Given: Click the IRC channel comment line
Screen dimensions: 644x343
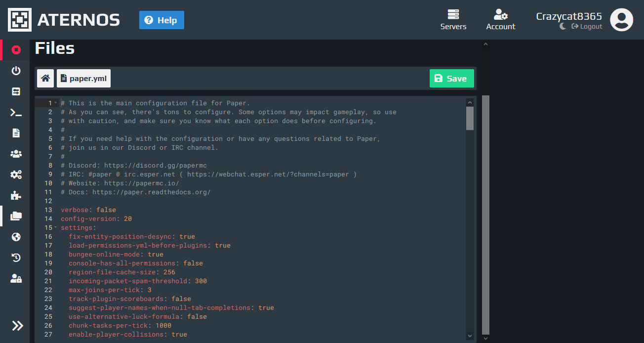Looking at the screenshot, I should (209, 174).
